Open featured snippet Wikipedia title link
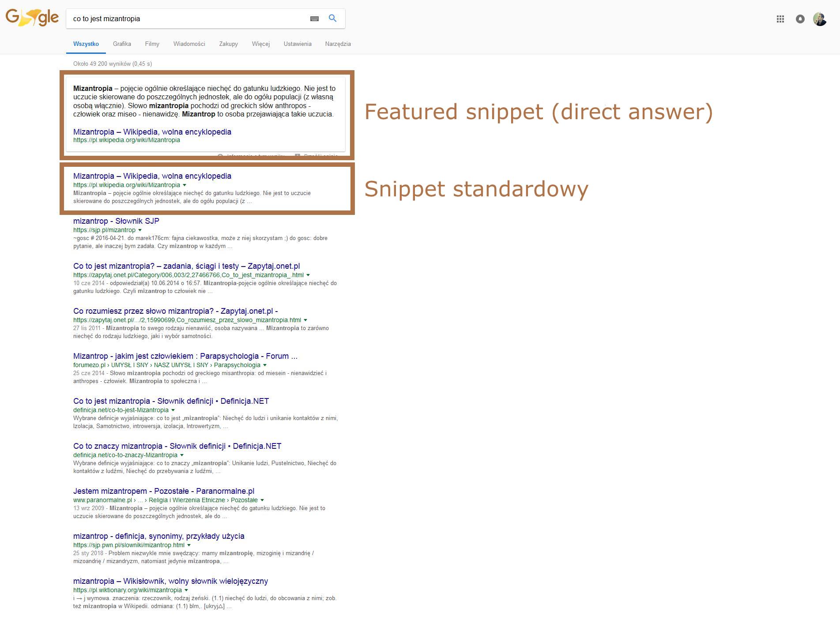Image resolution: width=840 pixels, height=620 pixels. (x=152, y=132)
